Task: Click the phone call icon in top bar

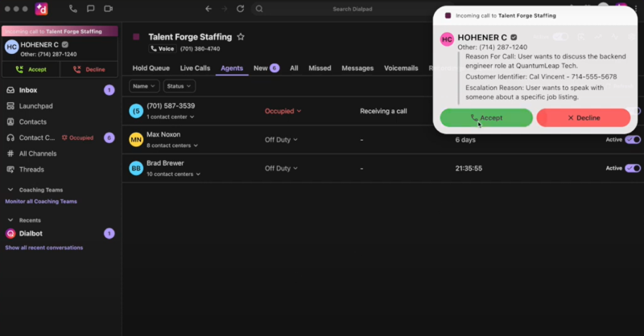Action: click(73, 9)
